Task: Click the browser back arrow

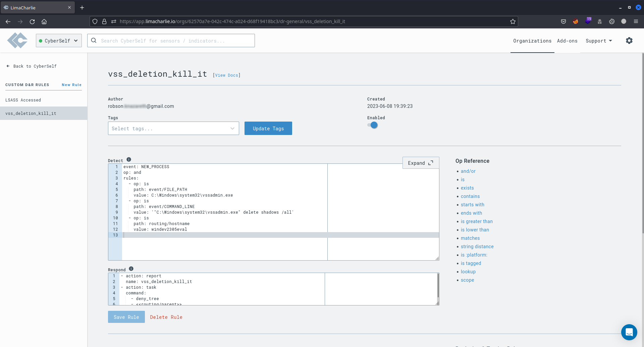Action: (x=8, y=21)
